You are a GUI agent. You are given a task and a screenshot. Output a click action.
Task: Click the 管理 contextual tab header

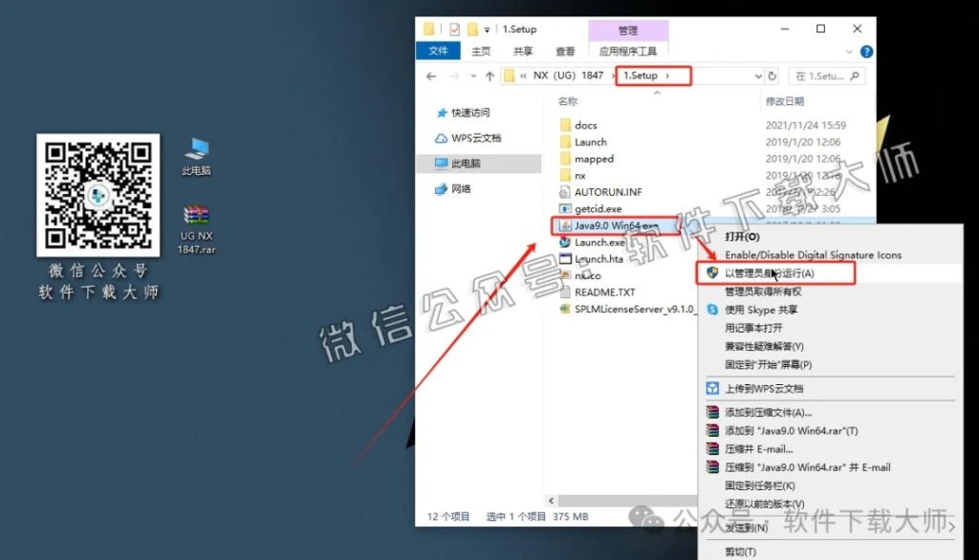628,30
